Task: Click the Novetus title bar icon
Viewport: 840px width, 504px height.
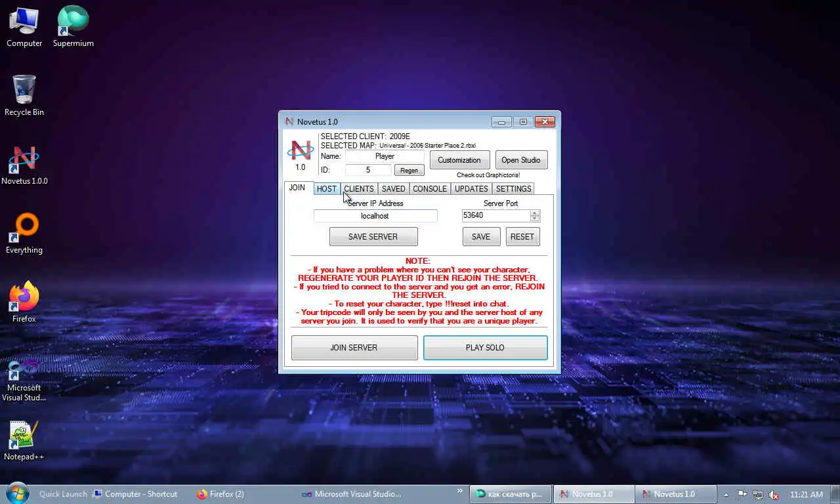Action: pos(289,121)
